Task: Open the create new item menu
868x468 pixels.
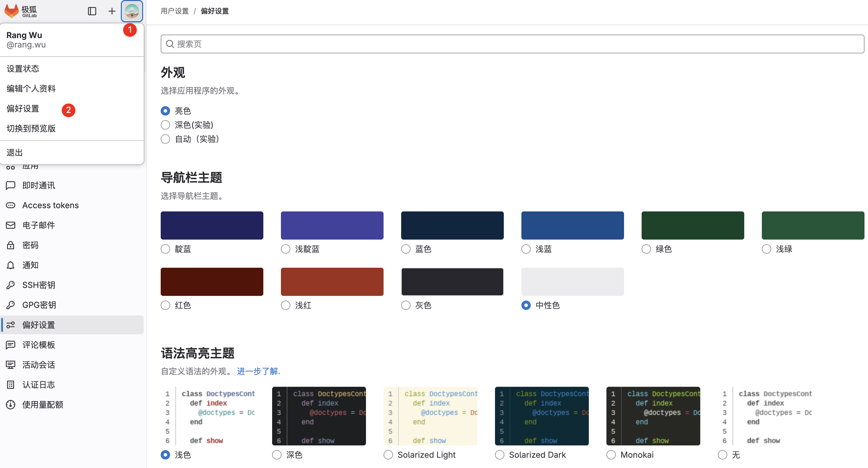Action: coord(111,11)
